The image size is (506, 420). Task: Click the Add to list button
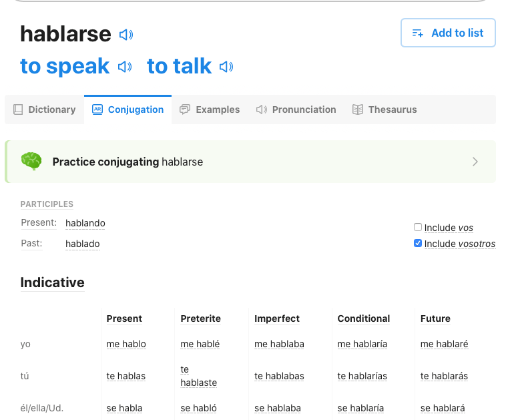click(448, 33)
